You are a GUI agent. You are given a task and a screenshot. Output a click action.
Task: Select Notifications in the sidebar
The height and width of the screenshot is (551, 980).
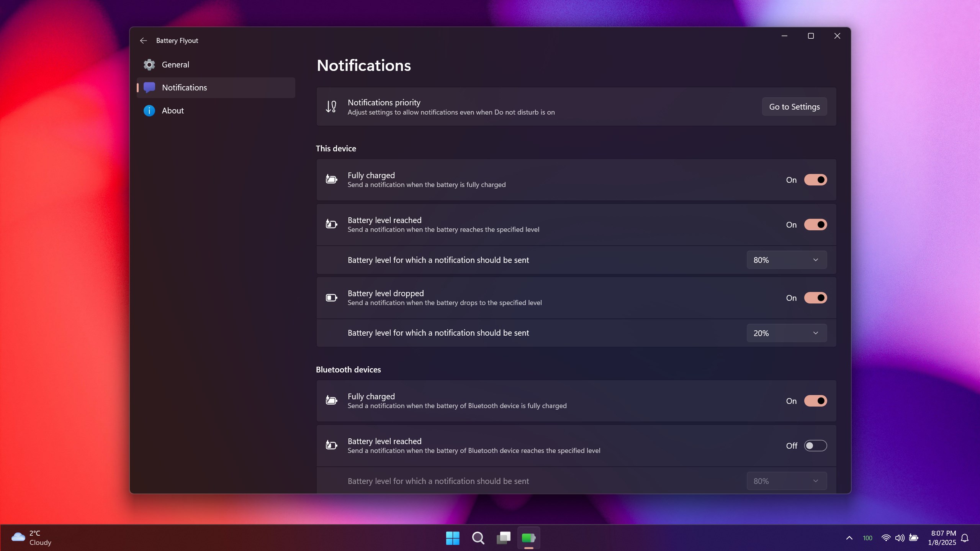tap(184, 88)
